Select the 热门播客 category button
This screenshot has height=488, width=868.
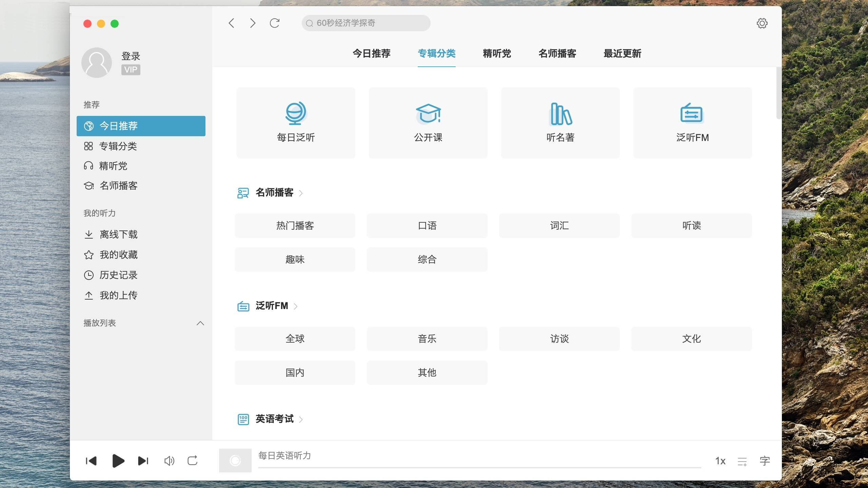pyautogui.click(x=295, y=226)
